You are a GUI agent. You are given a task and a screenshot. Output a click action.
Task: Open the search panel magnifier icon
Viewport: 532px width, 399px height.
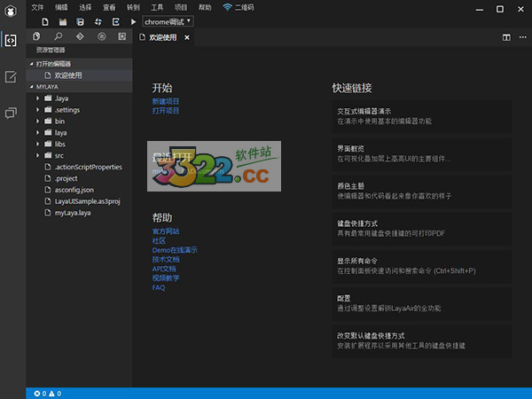59,37
